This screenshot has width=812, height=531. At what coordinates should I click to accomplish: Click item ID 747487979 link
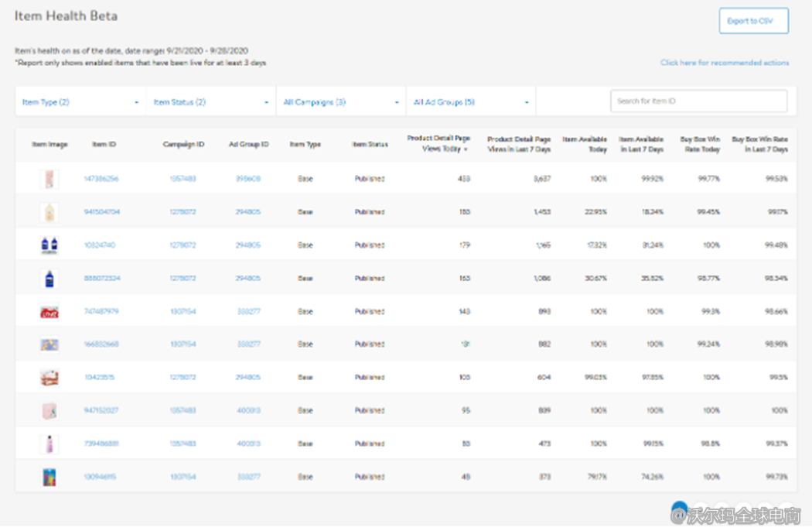coord(101,312)
